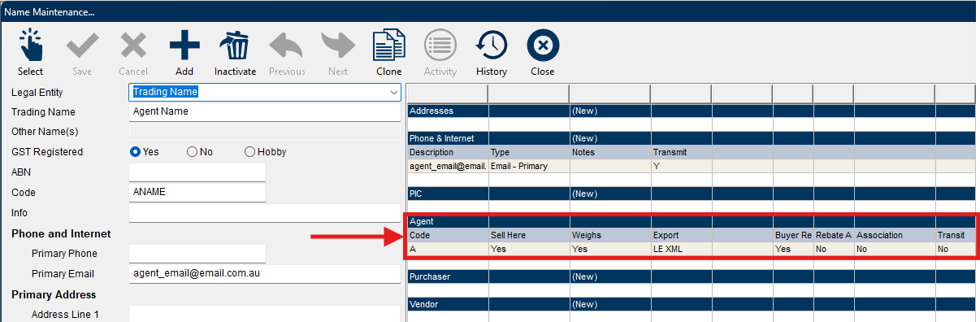Click (New) in Phone & Internet row
Image resolution: width=980 pixels, height=322 pixels.
[x=584, y=138]
